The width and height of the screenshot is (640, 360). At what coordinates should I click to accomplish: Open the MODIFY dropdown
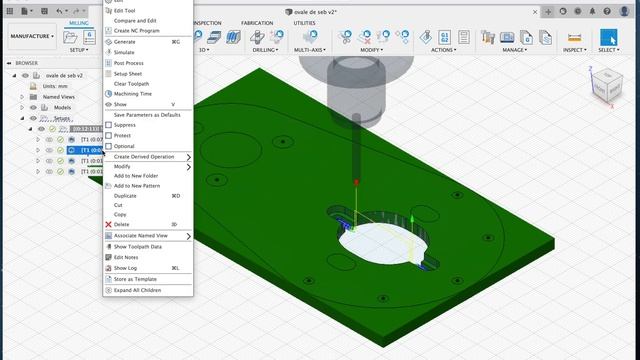(x=371, y=50)
